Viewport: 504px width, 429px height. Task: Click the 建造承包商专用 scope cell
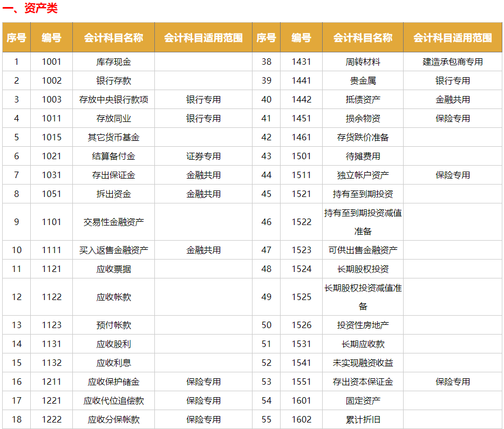click(452, 62)
